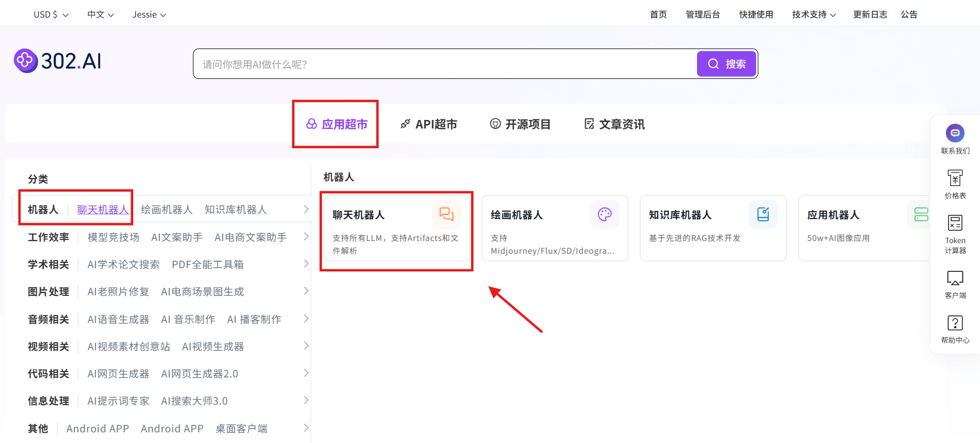Switch to the 文章资讯 tab
The width and height of the screenshot is (980, 443).
tap(614, 124)
